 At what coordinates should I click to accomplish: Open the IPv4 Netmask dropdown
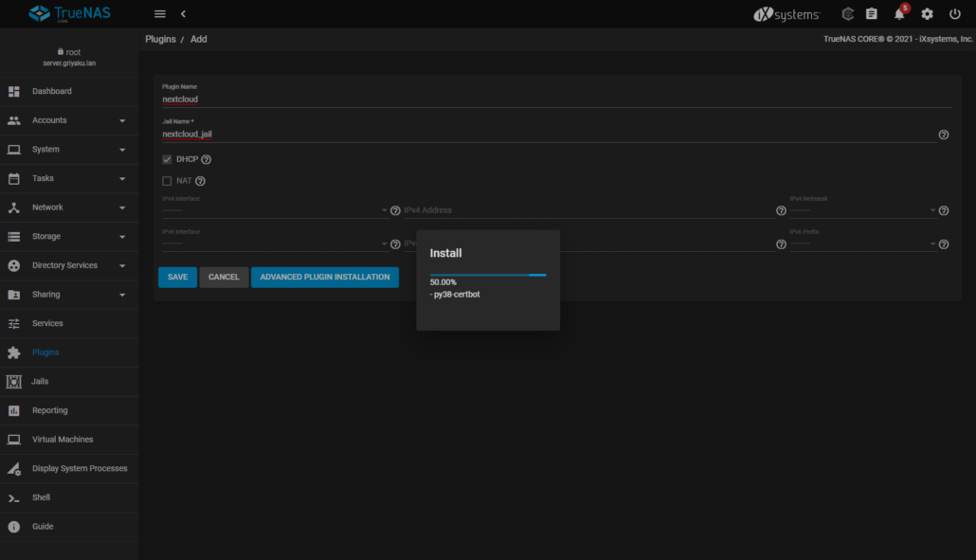[862, 210]
